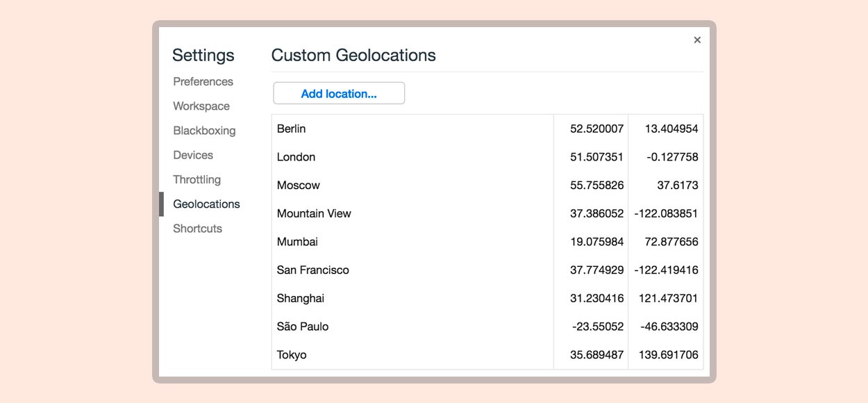Viewport: 868px width, 403px height.
Task: Close the Settings dialog with X icon
Action: pyautogui.click(x=697, y=40)
